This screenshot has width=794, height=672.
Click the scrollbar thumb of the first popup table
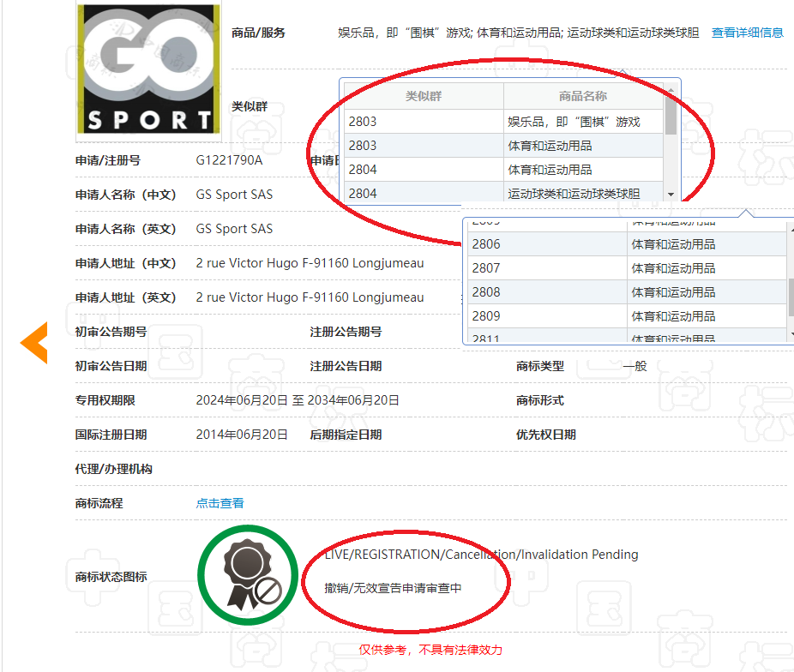[x=671, y=114]
